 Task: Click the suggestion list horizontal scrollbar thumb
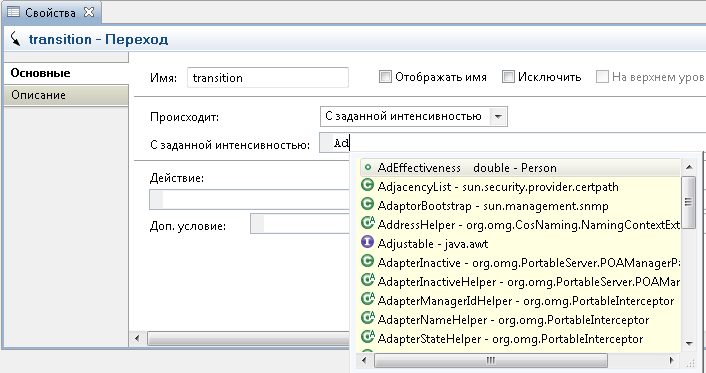coord(490,360)
